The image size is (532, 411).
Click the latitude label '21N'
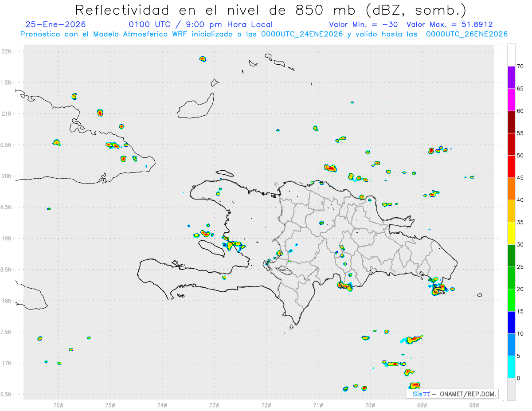coord(7,114)
